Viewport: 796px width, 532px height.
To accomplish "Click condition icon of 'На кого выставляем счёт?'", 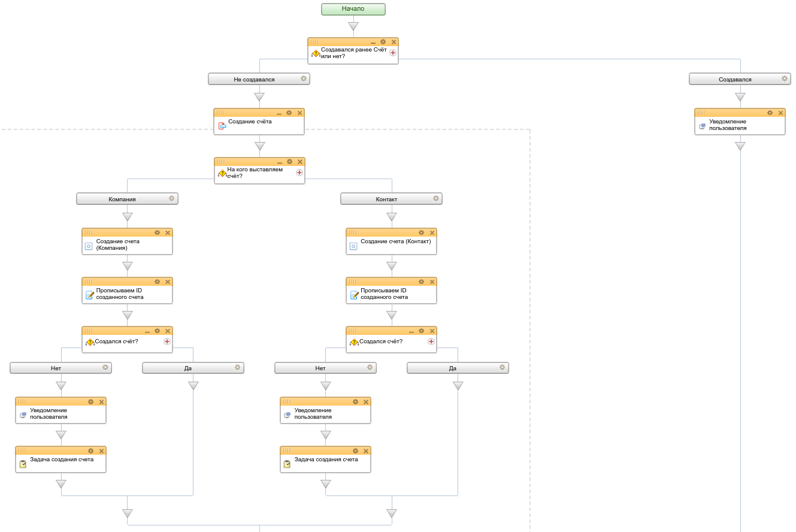I will (222, 173).
